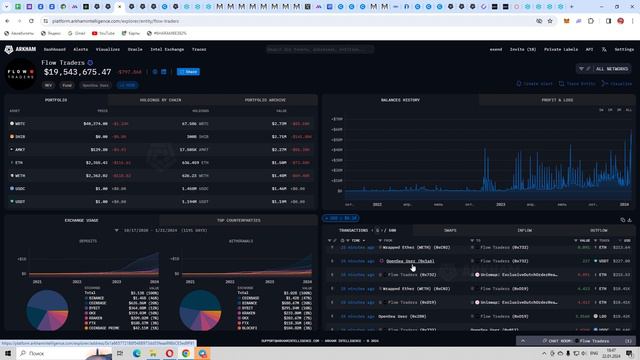Open the All Networks filter dropdown
This screenshot has width=640, height=360.
604,69
